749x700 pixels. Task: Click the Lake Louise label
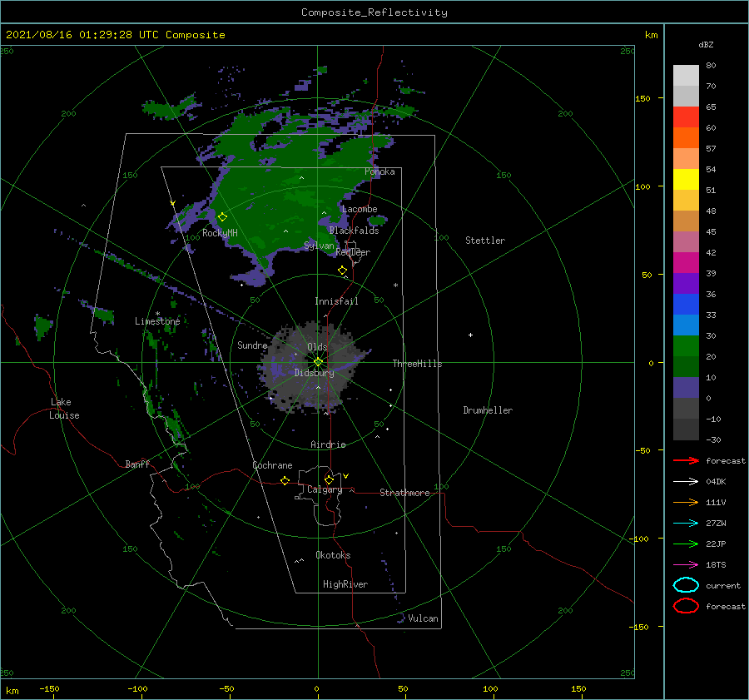[x=64, y=409]
